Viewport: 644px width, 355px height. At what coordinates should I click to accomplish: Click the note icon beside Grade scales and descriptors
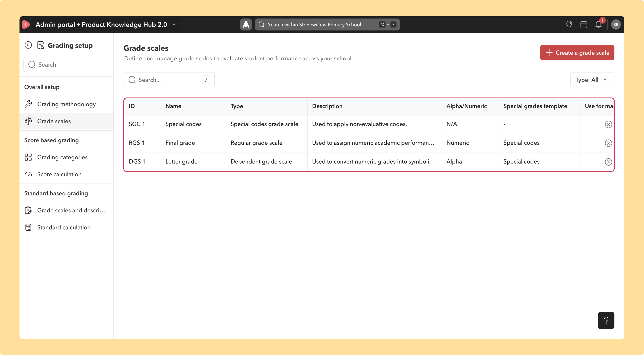[28, 210]
